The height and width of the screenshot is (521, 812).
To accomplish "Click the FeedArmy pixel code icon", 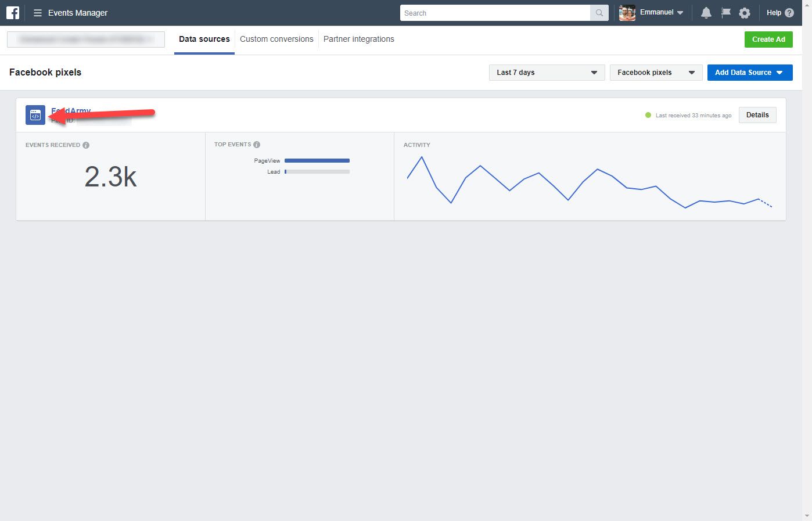I will point(35,115).
